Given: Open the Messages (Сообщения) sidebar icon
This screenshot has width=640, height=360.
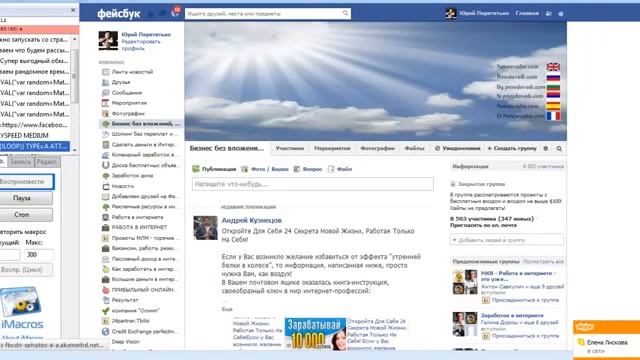Looking at the screenshot, I should coord(105,93).
